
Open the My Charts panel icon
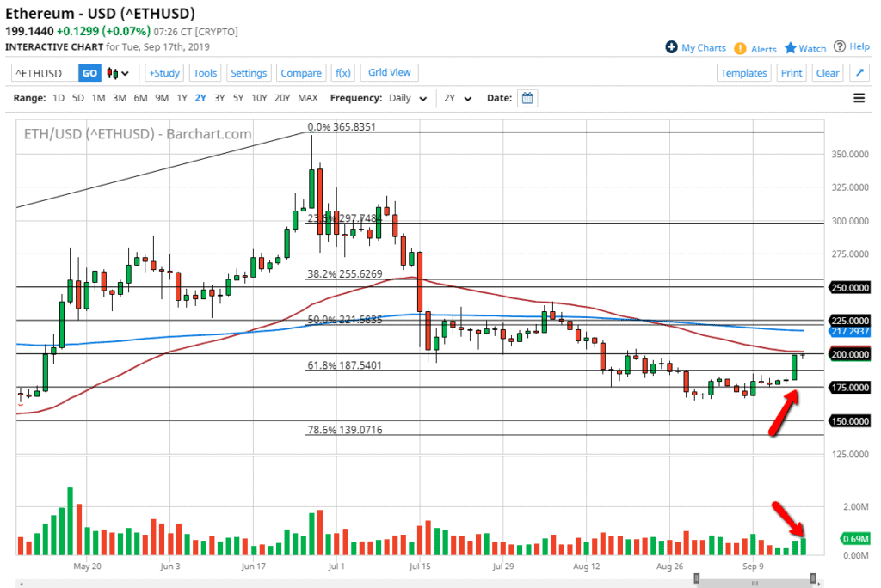669,47
